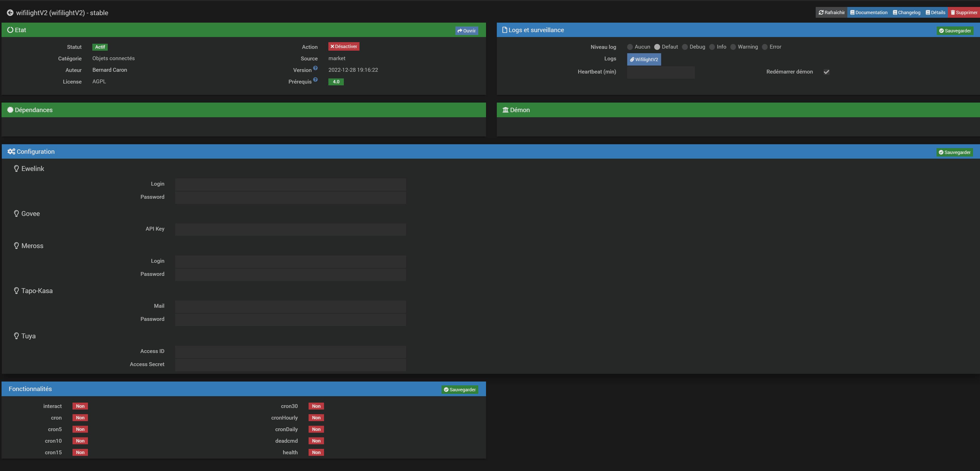Click the Govee API Key field
This screenshot has width=980, height=471.
(x=290, y=229)
